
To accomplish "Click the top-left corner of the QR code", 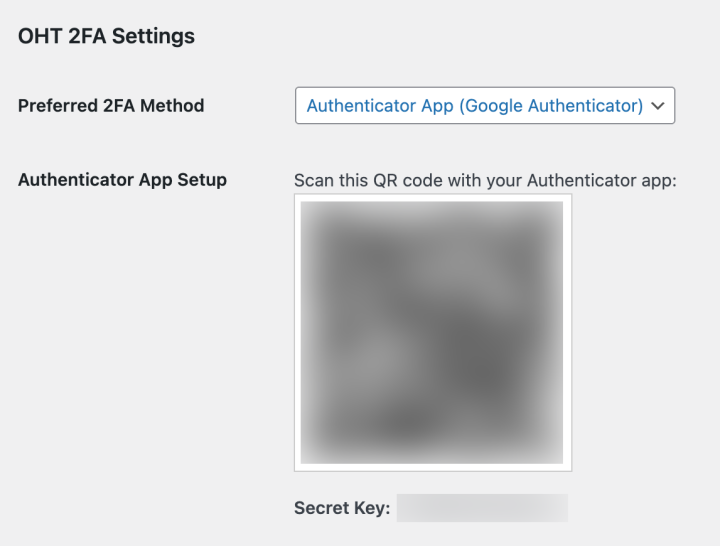I will coord(306,207).
